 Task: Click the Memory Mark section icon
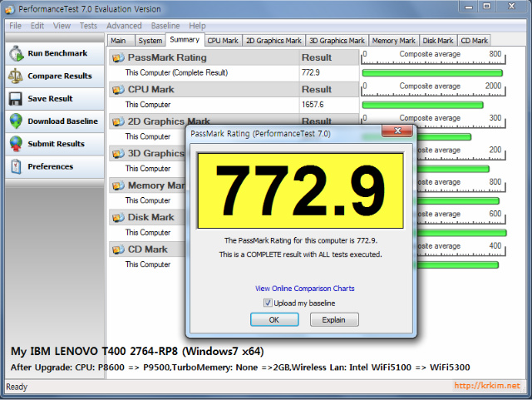point(118,185)
